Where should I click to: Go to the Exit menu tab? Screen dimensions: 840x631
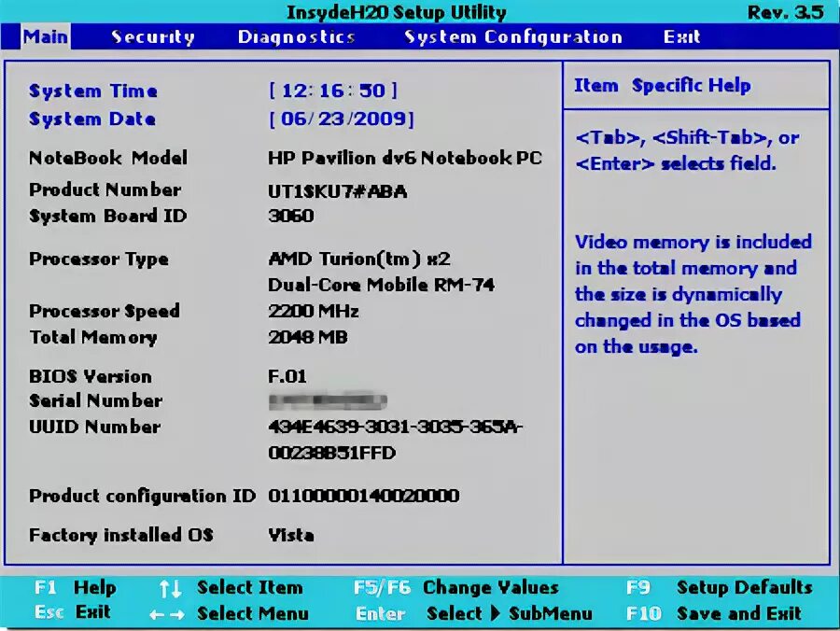681,36
